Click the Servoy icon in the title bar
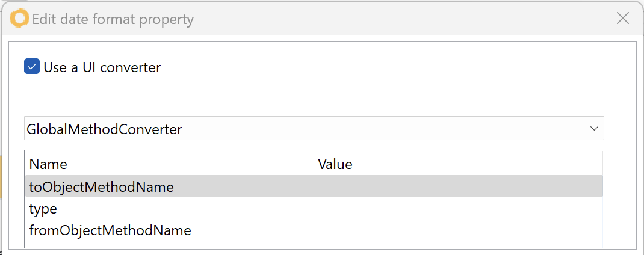The height and width of the screenshot is (255, 644). (20, 19)
